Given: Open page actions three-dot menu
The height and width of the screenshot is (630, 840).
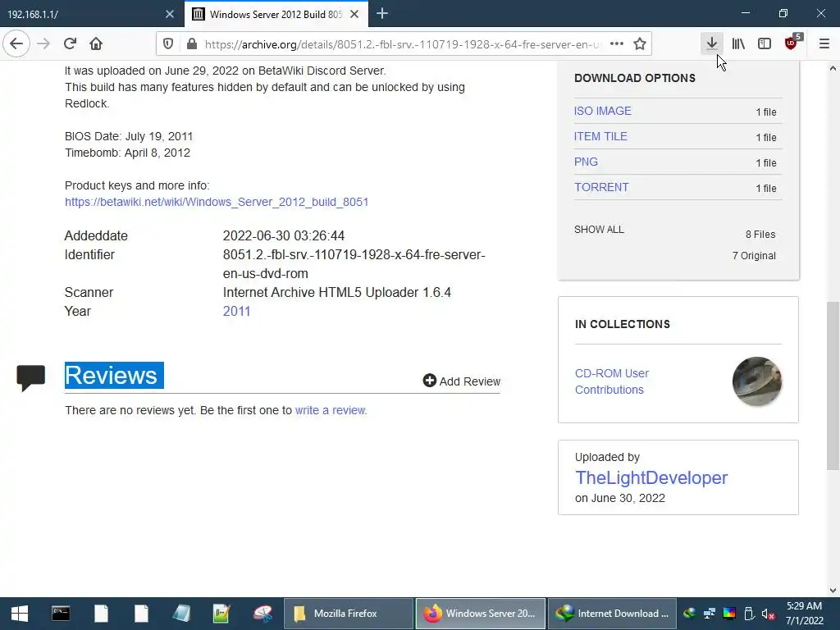Looking at the screenshot, I should [617, 44].
